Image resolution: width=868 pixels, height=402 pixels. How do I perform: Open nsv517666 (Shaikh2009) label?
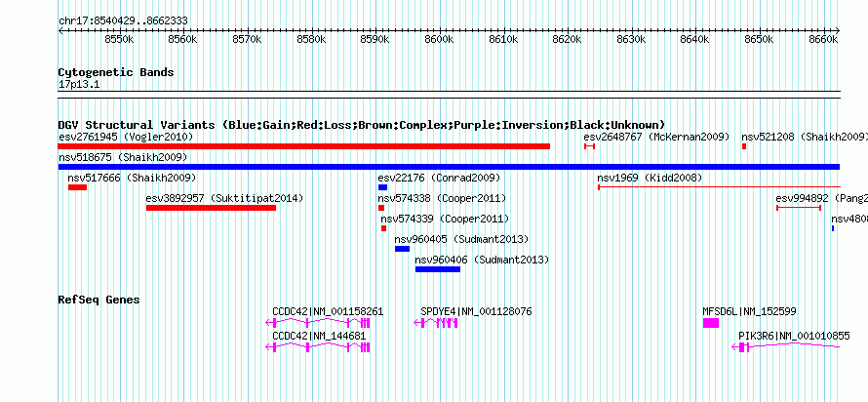coord(133,178)
